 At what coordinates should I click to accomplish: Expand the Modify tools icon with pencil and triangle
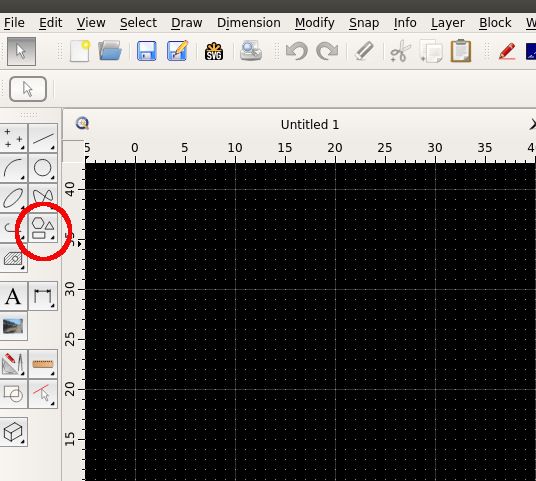tap(13, 364)
